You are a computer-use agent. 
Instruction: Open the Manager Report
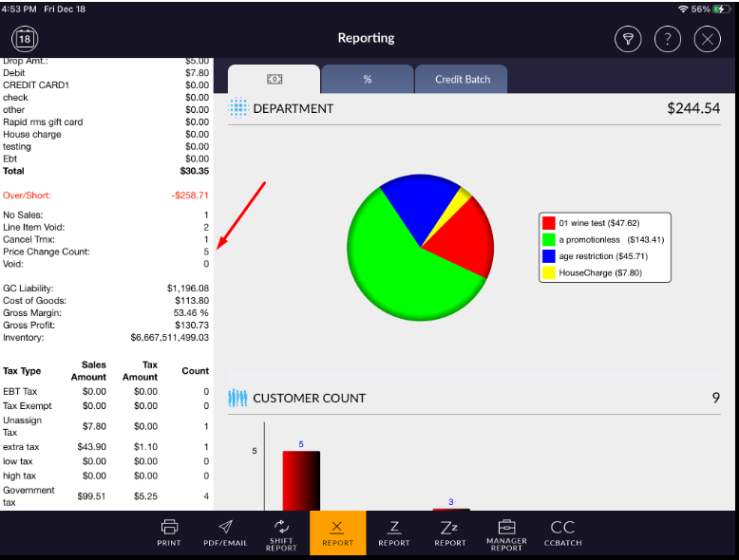tap(506, 532)
